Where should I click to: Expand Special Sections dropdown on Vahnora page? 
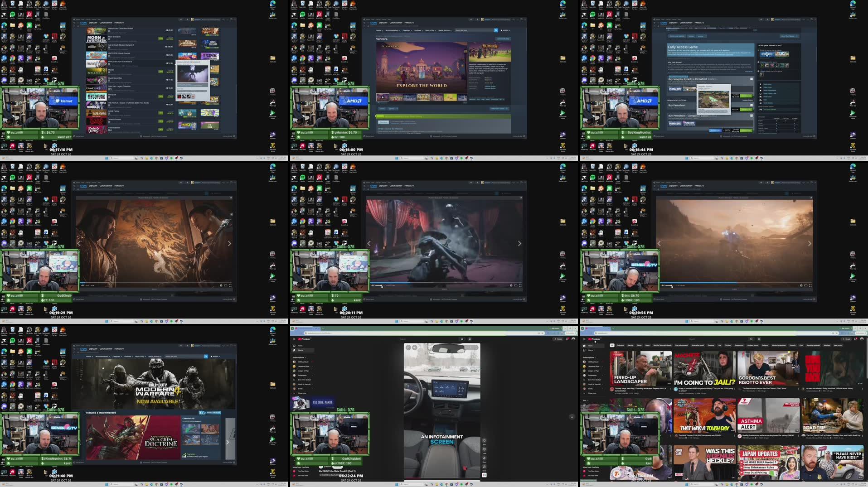tap(445, 30)
